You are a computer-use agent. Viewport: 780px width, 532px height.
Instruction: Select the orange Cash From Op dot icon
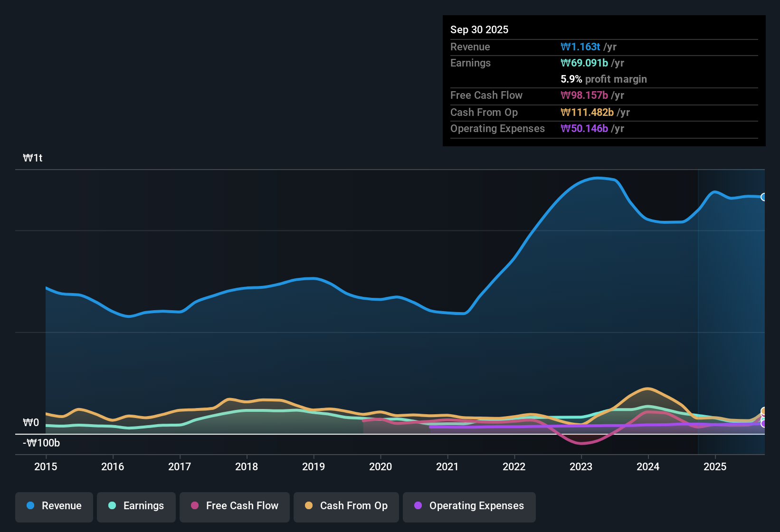tap(309, 506)
